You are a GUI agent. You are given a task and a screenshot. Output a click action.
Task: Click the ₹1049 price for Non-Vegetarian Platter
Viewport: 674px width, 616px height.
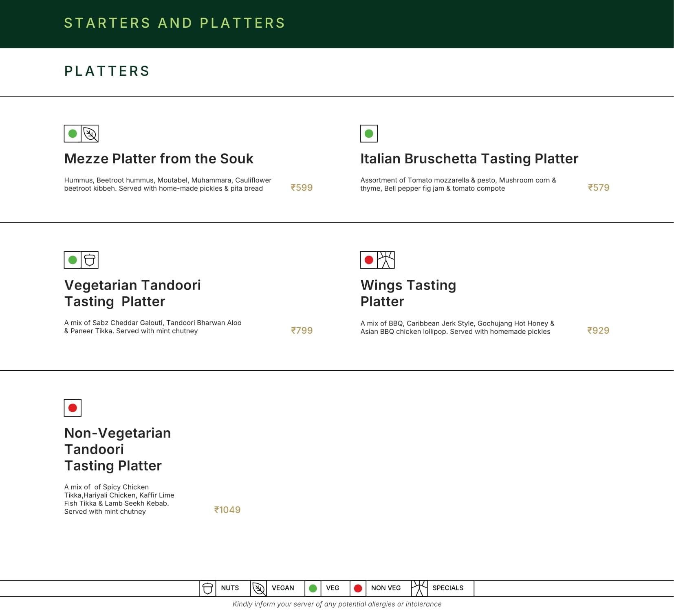point(227,510)
